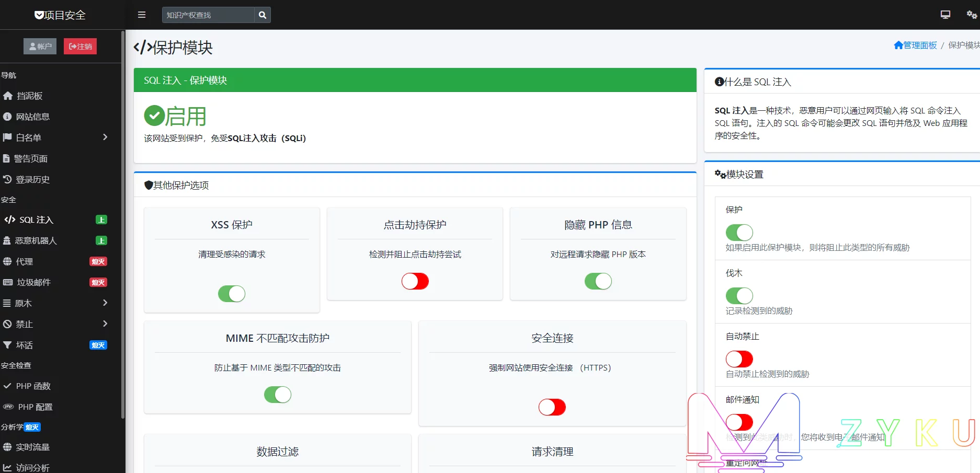Click the 知识产权查找 search field
980x473 pixels.
click(208, 15)
